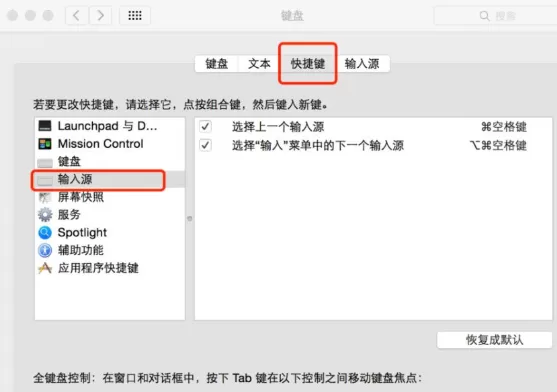Click the ⌥⌘空格键 shortcut value

(498, 145)
